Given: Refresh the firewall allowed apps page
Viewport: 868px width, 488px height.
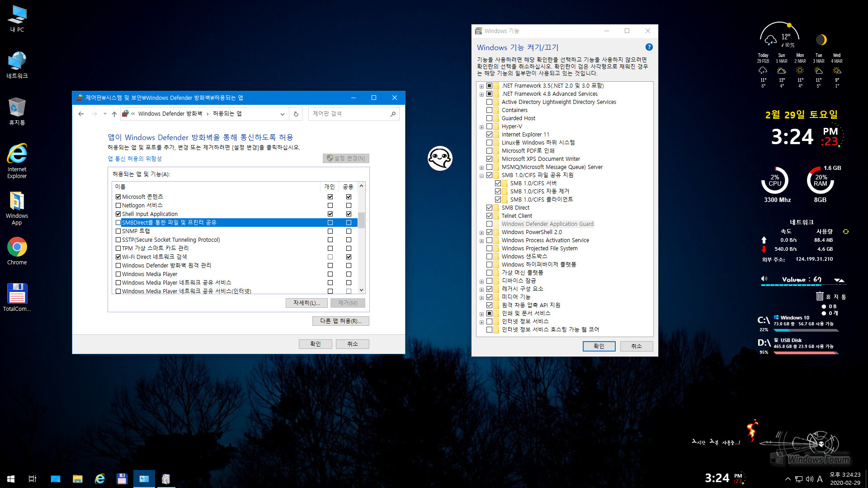Looking at the screenshot, I should (296, 114).
